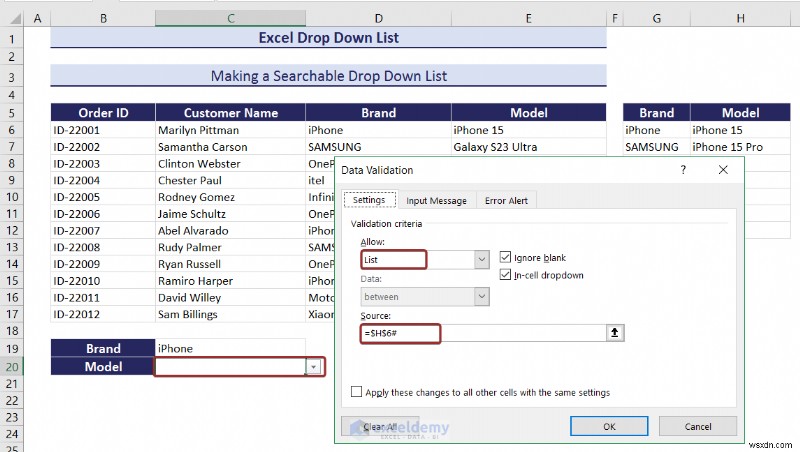Select column C header
This screenshot has width=800, height=452.
point(231,19)
